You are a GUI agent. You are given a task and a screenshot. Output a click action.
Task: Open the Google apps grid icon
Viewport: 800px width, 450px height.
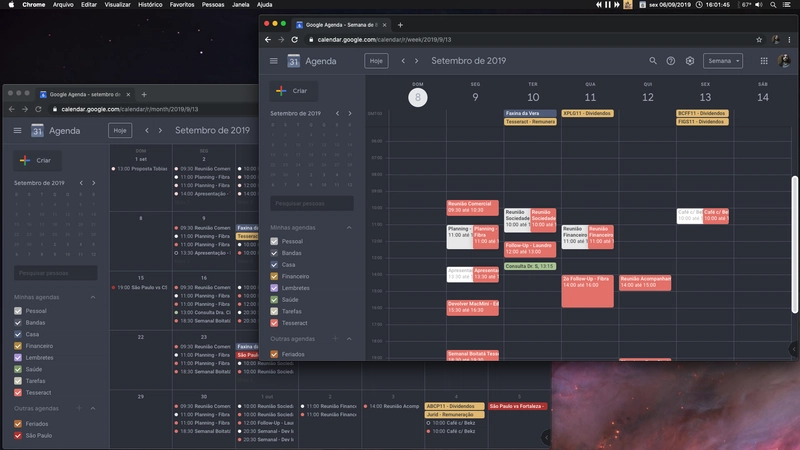tap(764, 61)
